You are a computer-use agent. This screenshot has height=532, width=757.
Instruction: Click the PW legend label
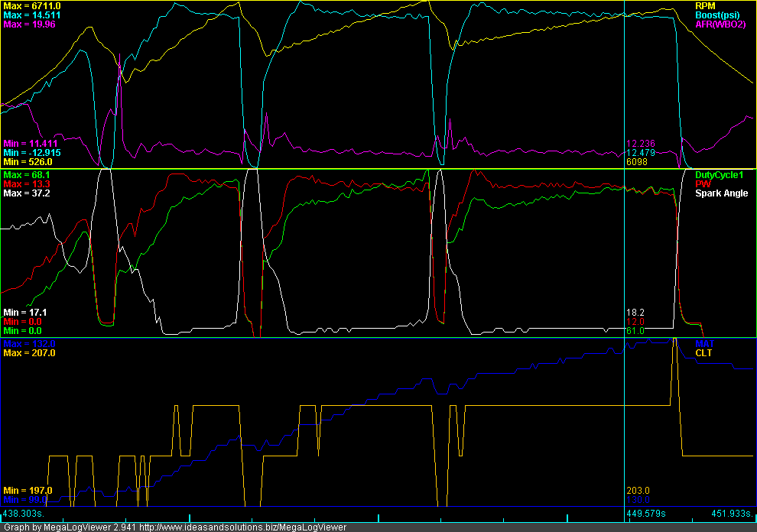click(x=702, y=184)
